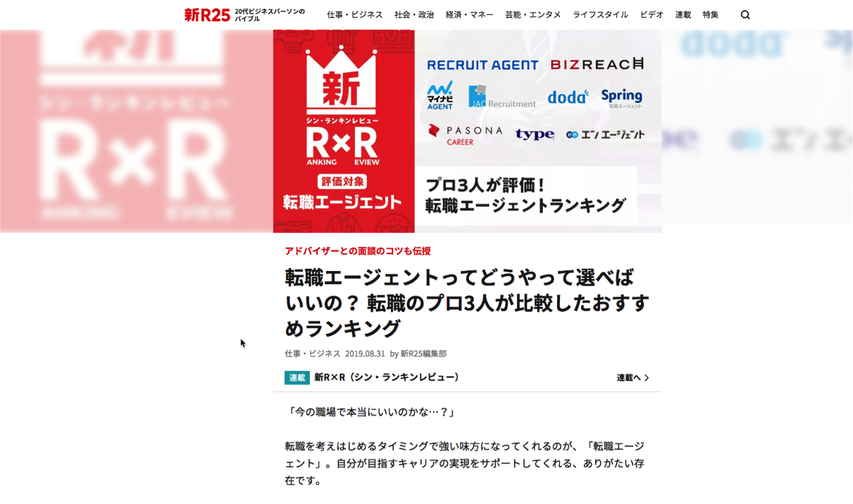853x504 pixels.
Task: Click the search magnifier icon
Action: [745, 15]
